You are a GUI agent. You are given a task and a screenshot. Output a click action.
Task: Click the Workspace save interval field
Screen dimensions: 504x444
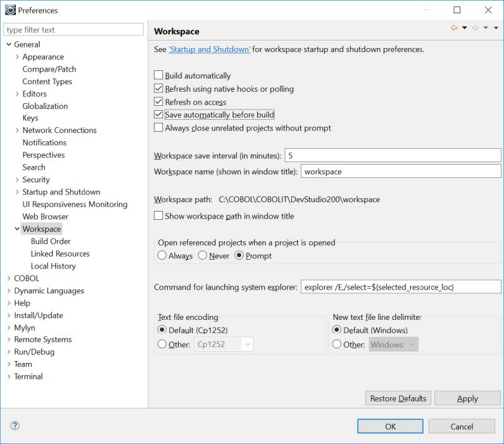coord(392,155)
